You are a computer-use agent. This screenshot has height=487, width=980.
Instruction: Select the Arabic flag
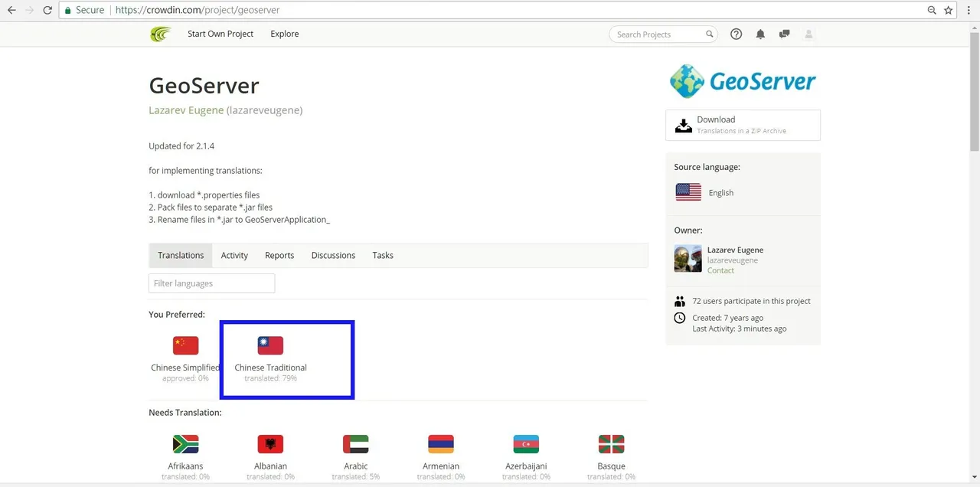tap(356, 444)
